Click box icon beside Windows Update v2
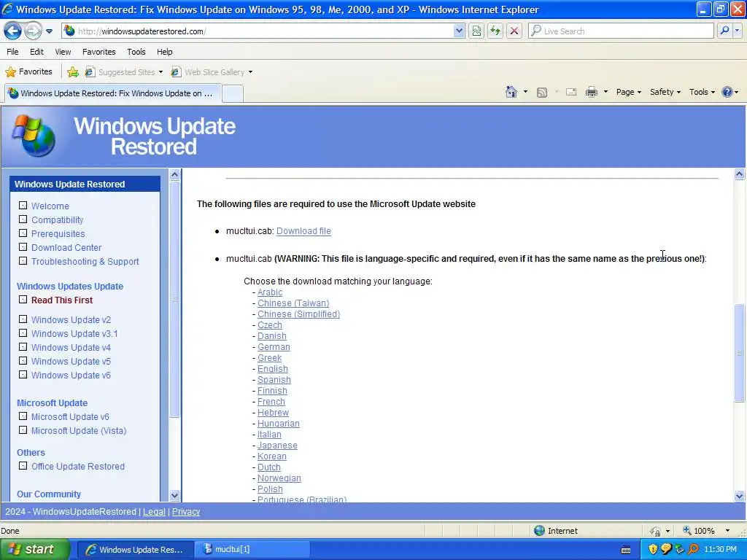The height and width of the screenshot is (560, 747). pos(23,319)
